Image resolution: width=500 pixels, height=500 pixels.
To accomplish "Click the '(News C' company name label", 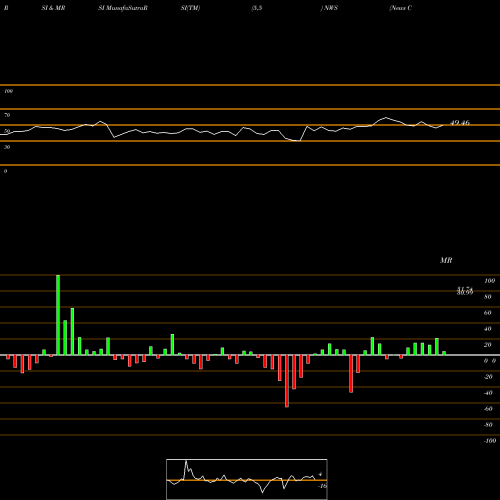I will coord(400,8).
